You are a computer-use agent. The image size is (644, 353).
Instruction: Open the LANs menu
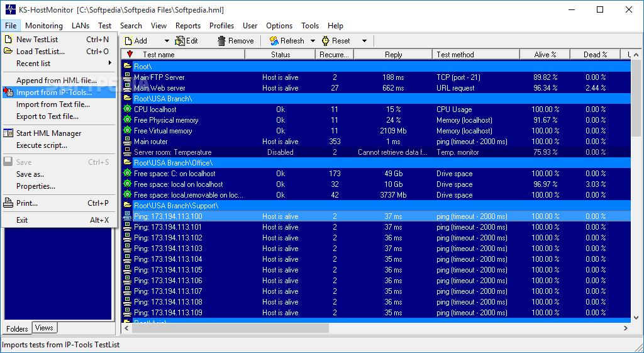[80, 25]
